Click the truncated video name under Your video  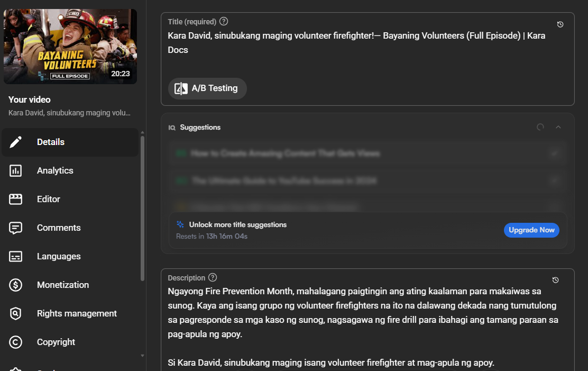[x=69, y=113]
